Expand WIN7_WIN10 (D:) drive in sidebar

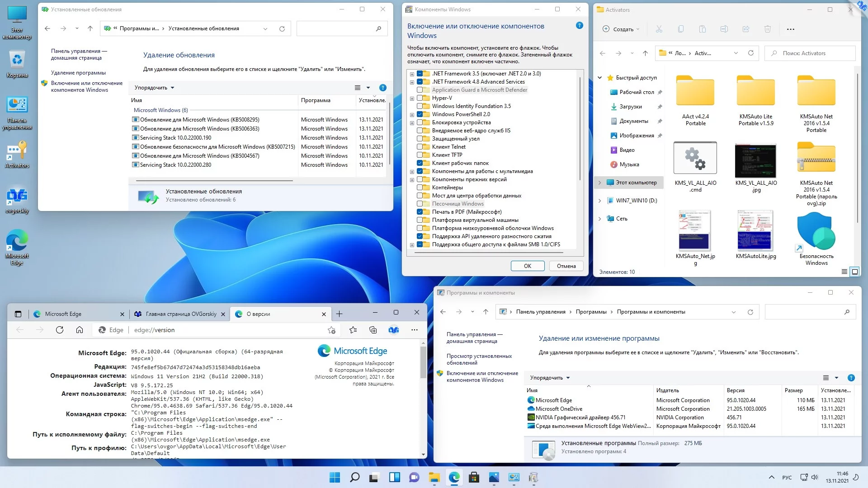(600, 201)
